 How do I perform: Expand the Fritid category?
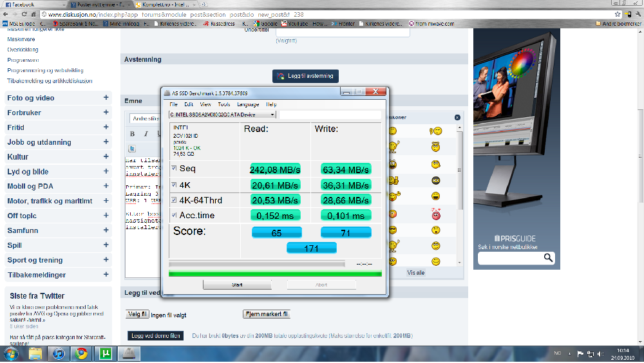coord(106,127)
